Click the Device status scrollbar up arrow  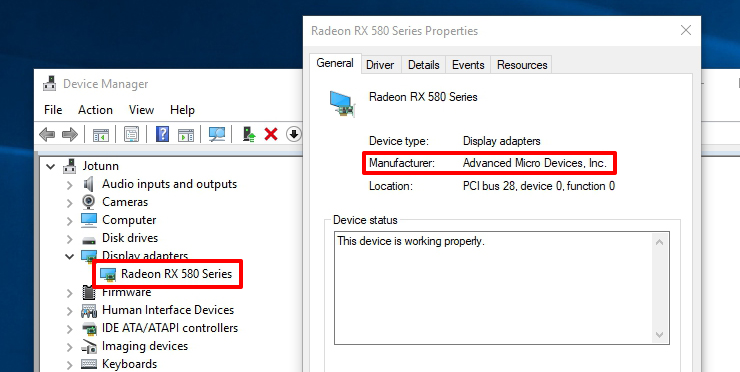(x=659, y=243)
